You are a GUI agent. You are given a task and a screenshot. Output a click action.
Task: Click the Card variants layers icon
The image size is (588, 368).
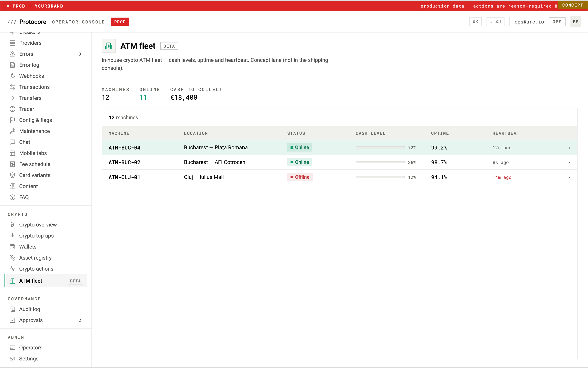point(12,175)
